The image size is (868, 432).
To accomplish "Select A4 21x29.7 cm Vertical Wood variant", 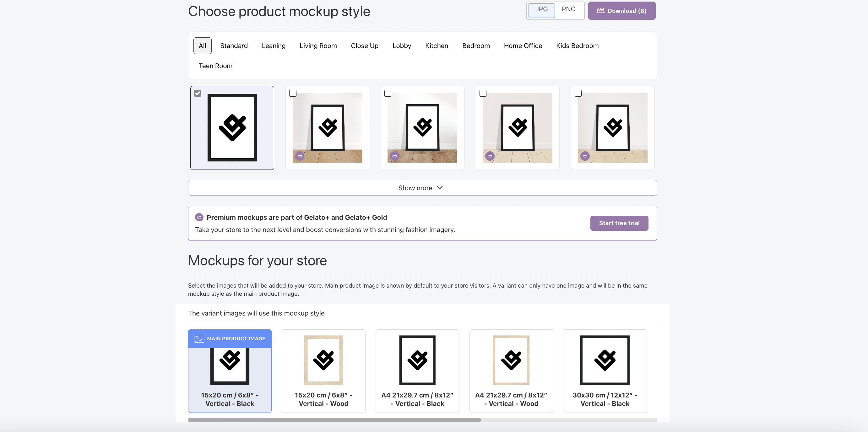I will [511, 371].
